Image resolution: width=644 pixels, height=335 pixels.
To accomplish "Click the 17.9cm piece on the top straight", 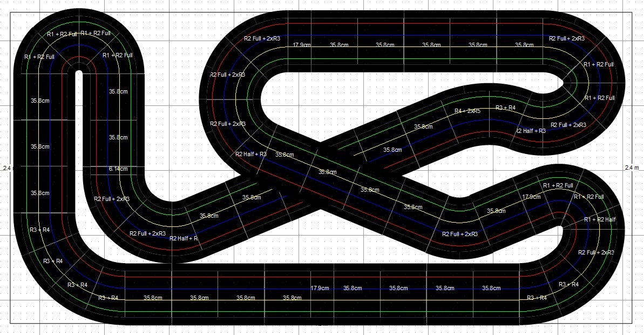I will coord(301,45).
